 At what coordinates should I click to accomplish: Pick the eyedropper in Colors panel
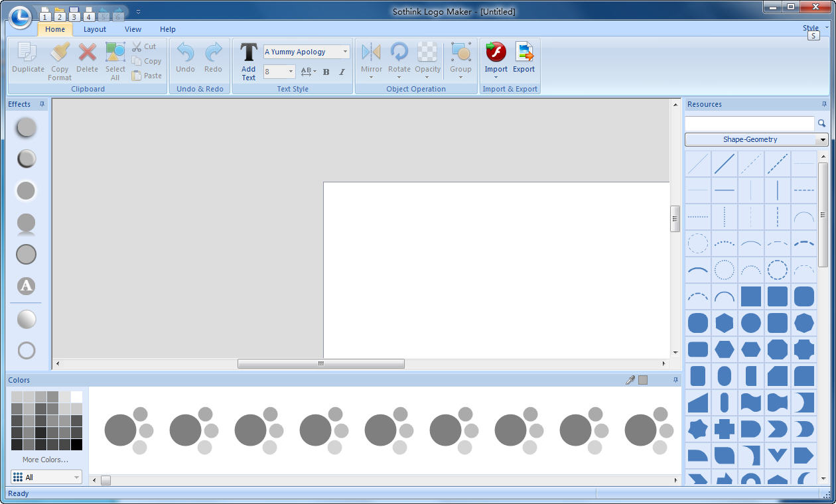(630, 380)
